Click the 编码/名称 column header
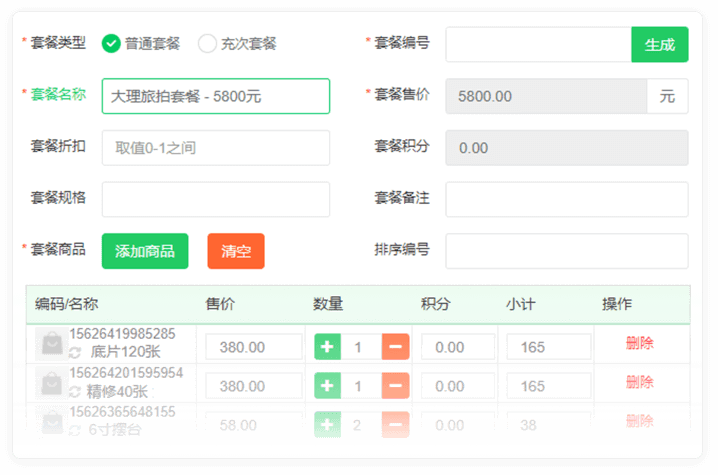Viewport: 718px width, 475px height. 66,304
